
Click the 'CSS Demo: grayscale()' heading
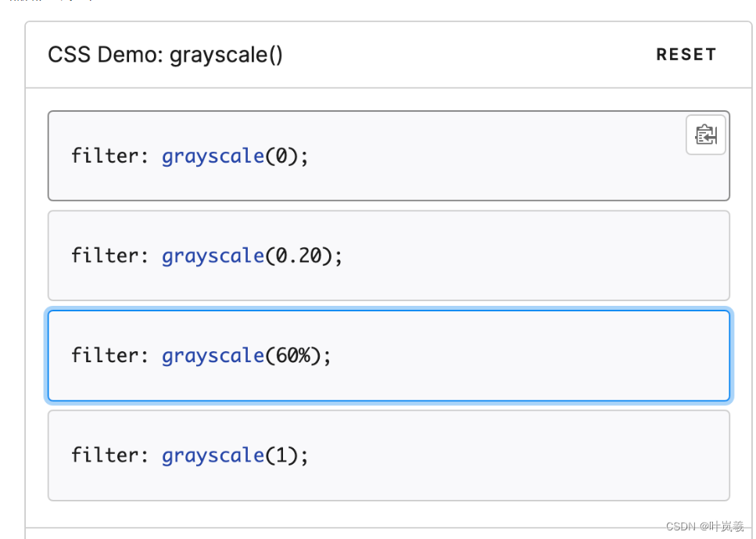click(165, 55)
